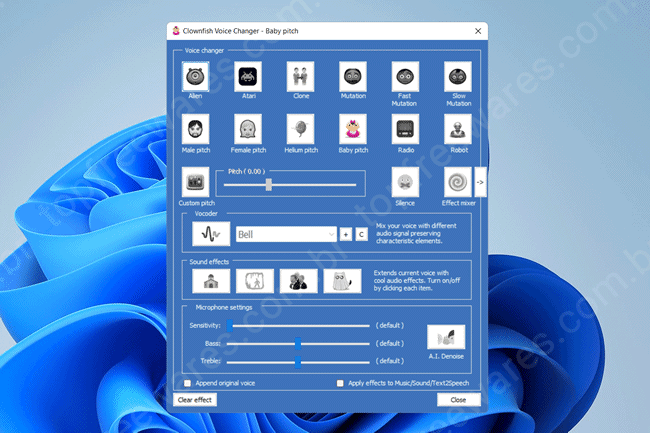Click the Close button at bottom
The height and width of the screenshot is (433, 650).
click(x=458, y=400)
